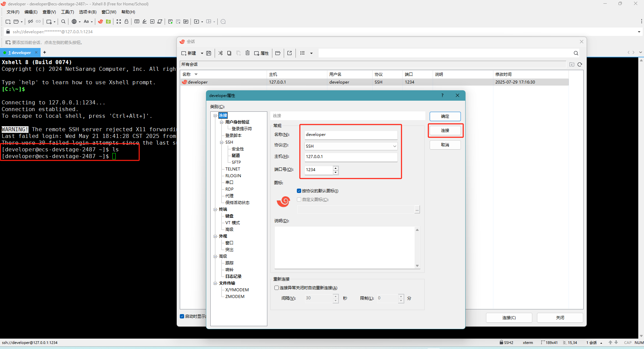Click new folder icon beside refresh in sessions dialog
644x349 pixels.
[x=572, y=64]
